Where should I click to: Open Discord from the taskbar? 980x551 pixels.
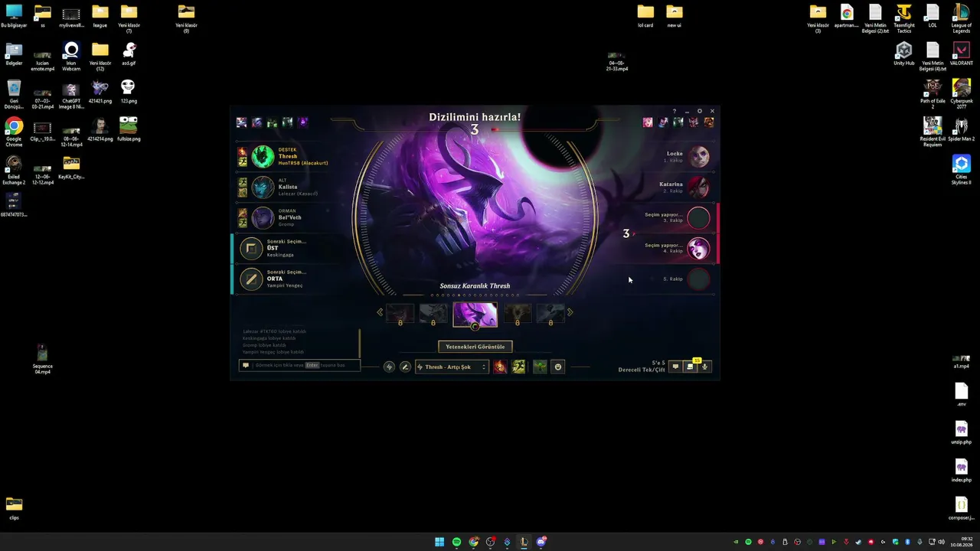click(541, 542)
